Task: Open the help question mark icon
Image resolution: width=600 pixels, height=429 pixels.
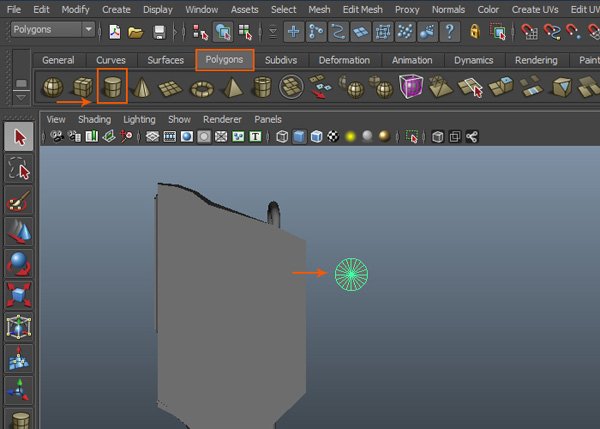Action: [450, 31]
